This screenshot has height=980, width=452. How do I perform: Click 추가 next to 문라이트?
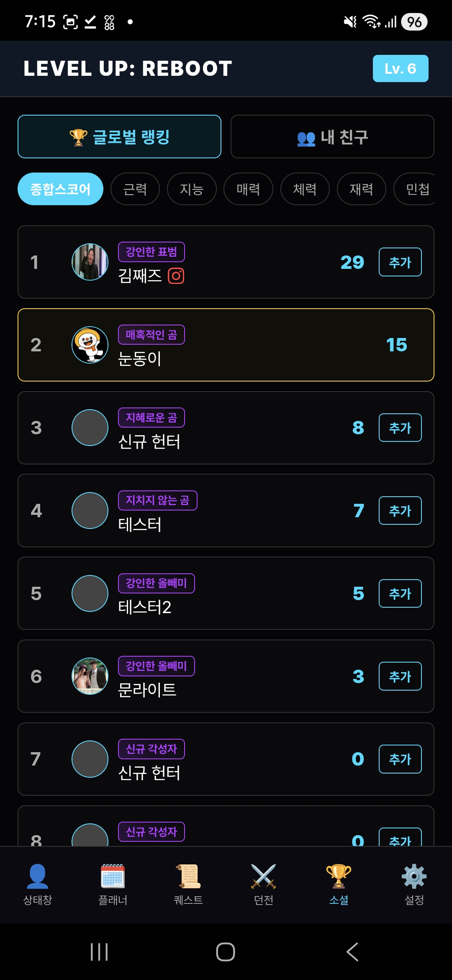(x=400, y=676)
